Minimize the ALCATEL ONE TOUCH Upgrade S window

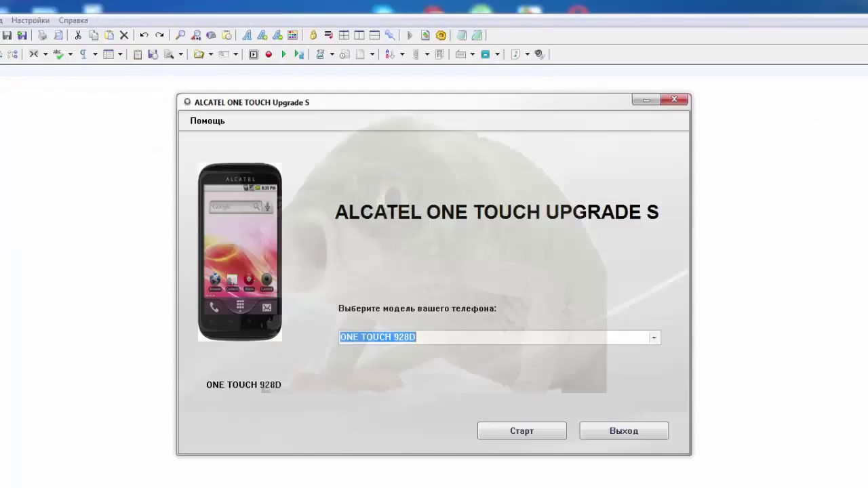(x=646, y=100)
